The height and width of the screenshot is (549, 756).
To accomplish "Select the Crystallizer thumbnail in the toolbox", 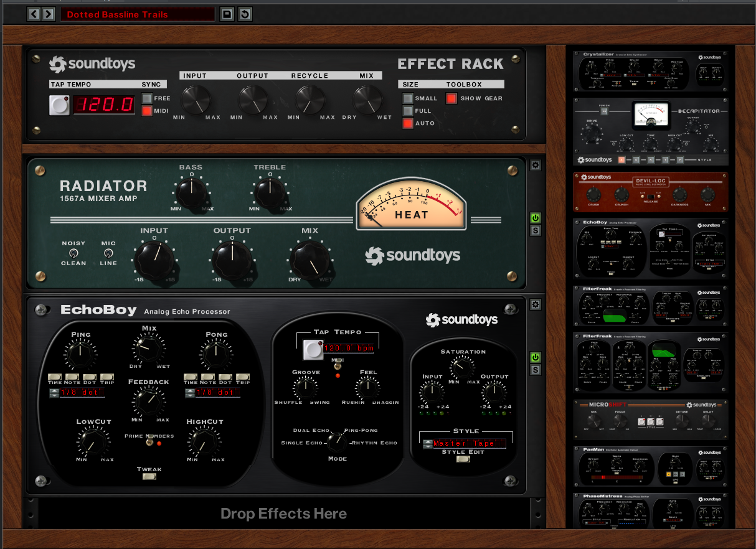I will click(x=652, y=72).
